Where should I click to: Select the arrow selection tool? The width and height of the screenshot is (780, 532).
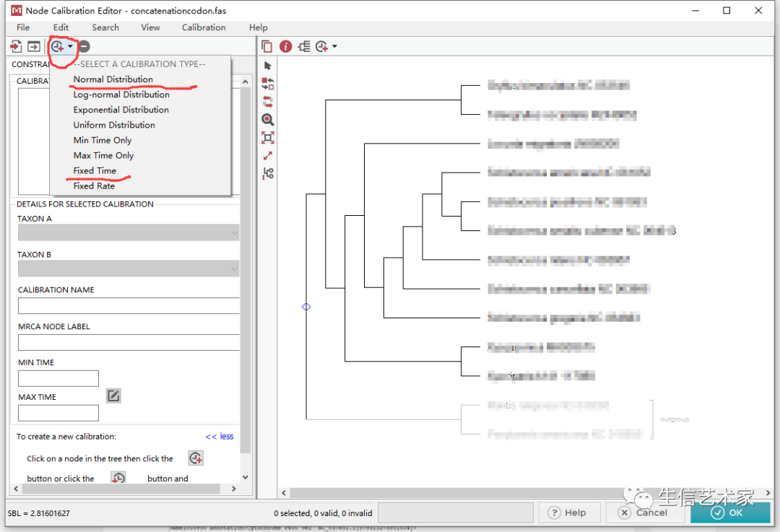point(267,65)
